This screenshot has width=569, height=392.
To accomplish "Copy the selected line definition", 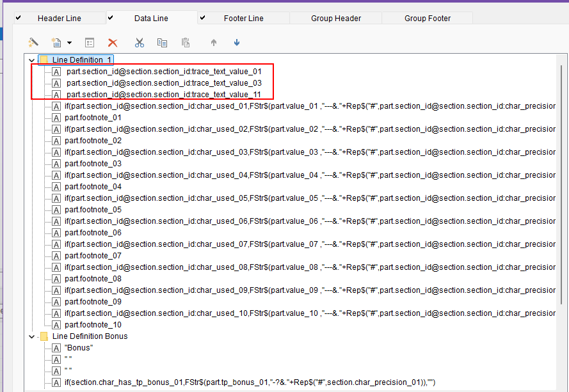I will 162,42.
